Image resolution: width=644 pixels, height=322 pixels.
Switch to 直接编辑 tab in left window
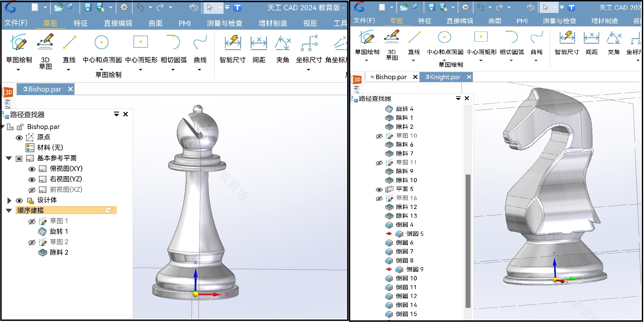[118, 23]
